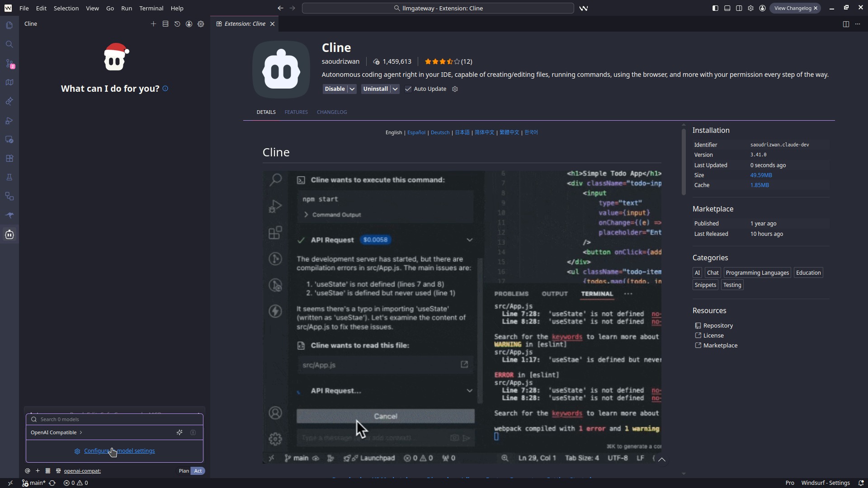Click the Cline robot icon in activity bar
Viewport: 868px width, 488px height.
[x=9, y=235]
